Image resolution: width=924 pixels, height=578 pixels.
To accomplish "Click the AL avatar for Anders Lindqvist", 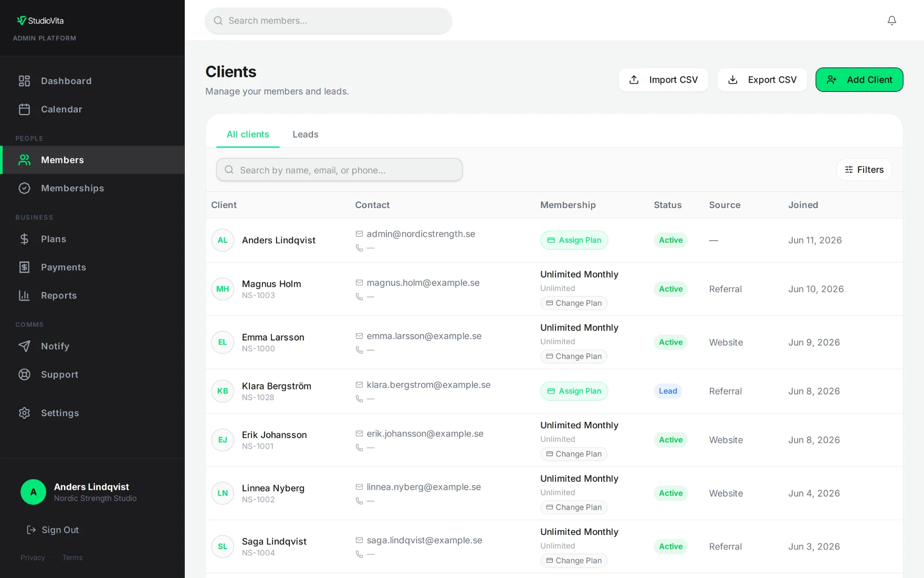I will tap(223, 240).
